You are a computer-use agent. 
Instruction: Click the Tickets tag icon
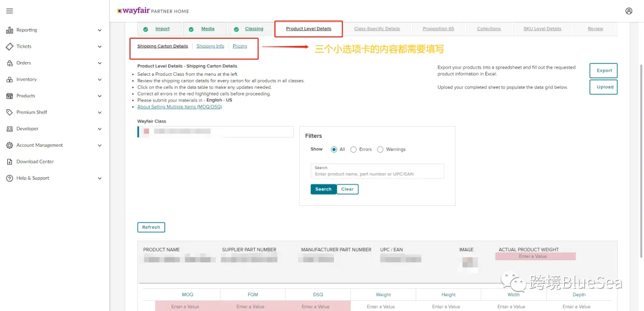[10, 47]
